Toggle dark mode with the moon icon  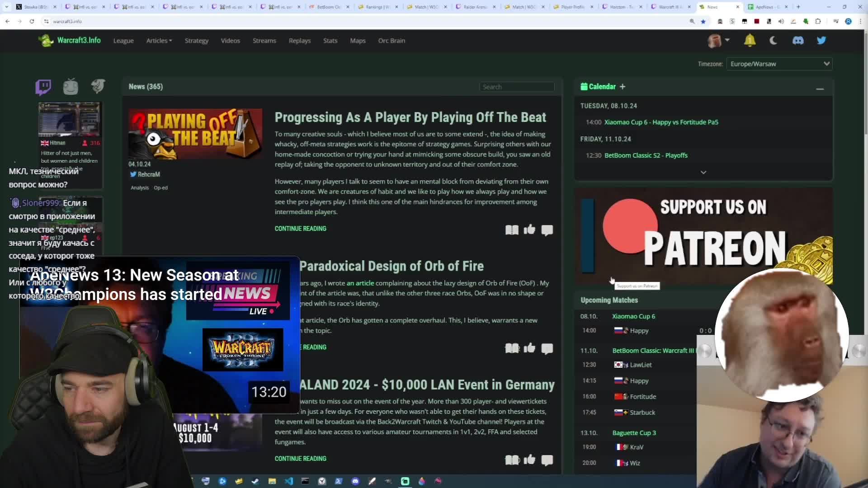774,41
